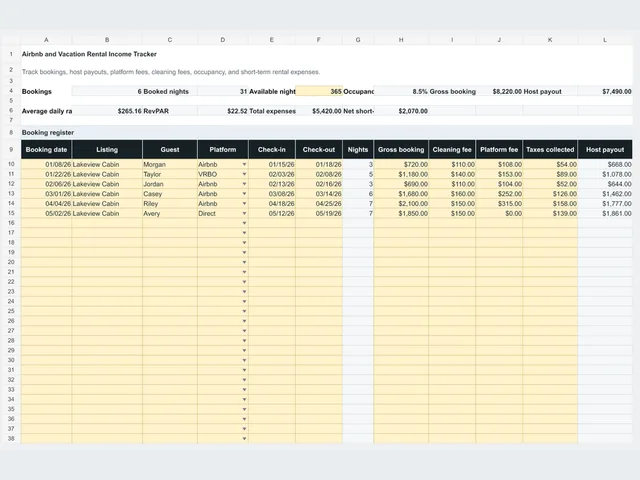Select column A header
The image size is (640, 480).
point(46,40)
